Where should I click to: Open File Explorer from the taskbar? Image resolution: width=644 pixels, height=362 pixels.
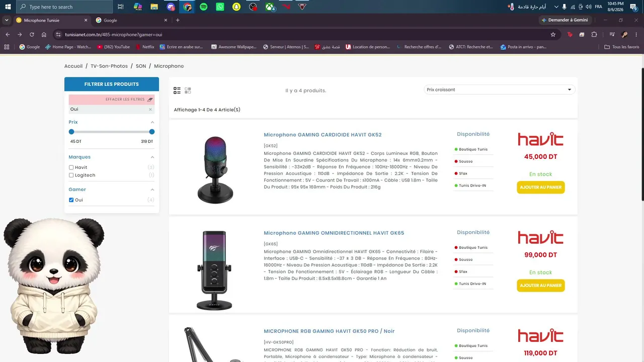click(154, 7)
